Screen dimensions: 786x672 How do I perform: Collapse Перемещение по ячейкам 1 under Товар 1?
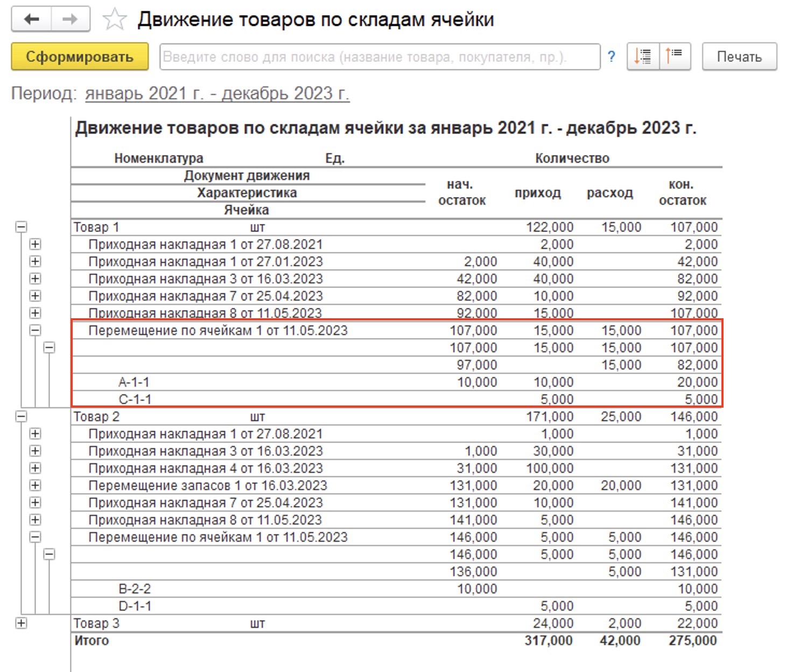(35, 331)
